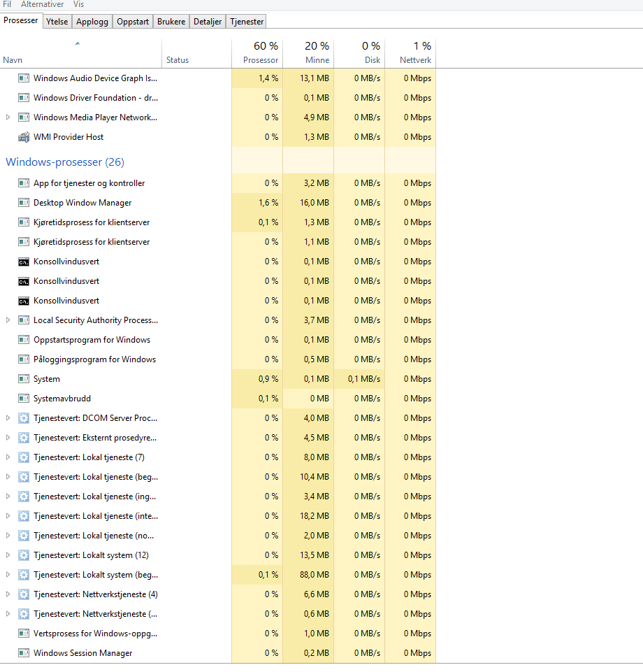Switch to the Tjenester tab
Viewport: 643px width, 672px height.
(247, 22)
